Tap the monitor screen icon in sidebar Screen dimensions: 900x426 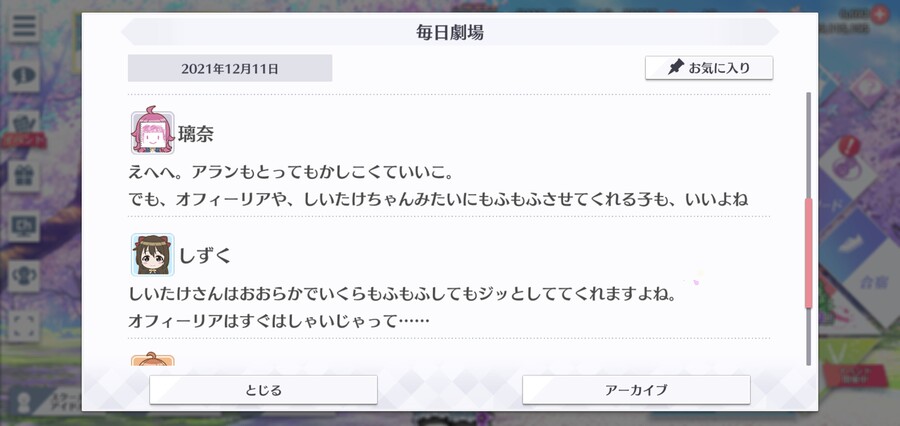tap(24, 226)
